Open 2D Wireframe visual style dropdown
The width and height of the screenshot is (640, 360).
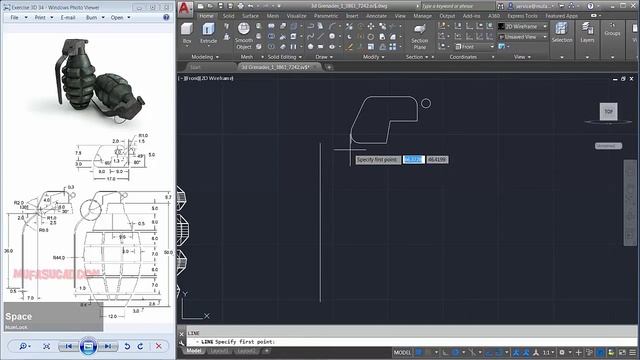coord(523,27)
